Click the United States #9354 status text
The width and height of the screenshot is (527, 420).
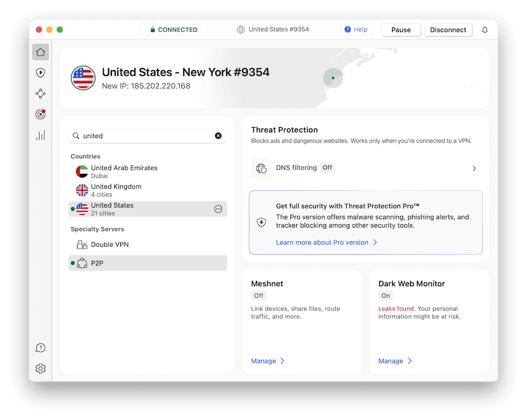(279, 30)
